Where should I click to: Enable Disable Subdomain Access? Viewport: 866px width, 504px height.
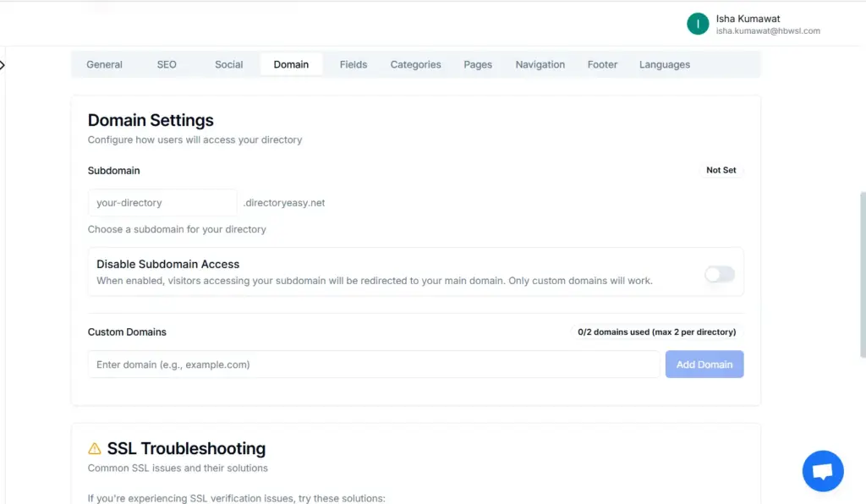coord(720,273)
